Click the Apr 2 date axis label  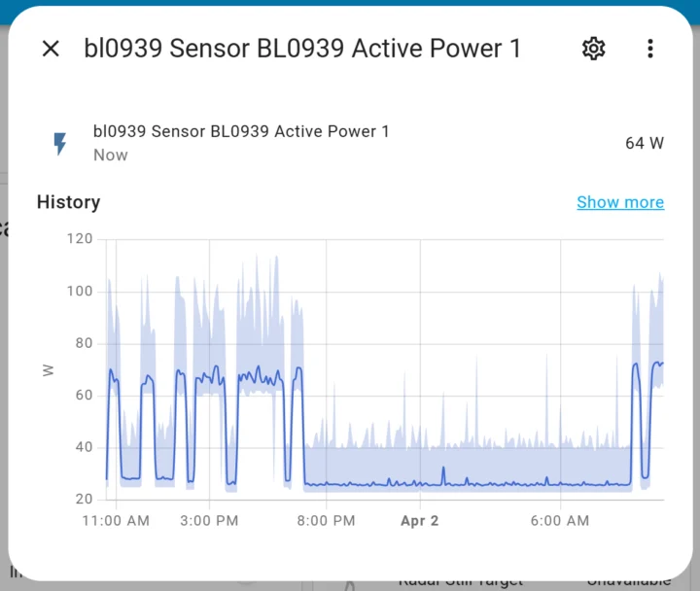pos(420,521)
